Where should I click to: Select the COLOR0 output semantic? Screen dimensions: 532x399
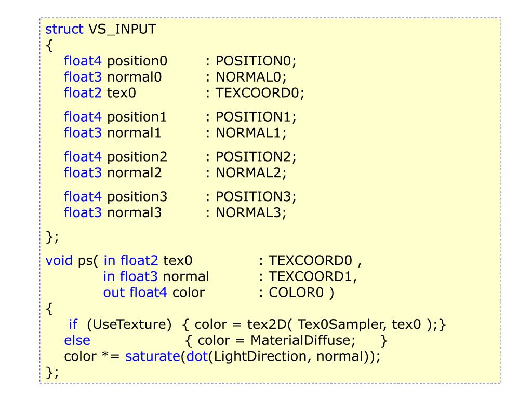click(x=296, y=292)
